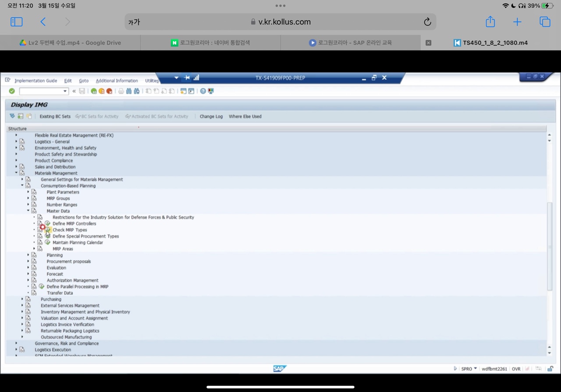
Task: Click the signal bars icon in title strip
Action: click(x=196, y=78)
